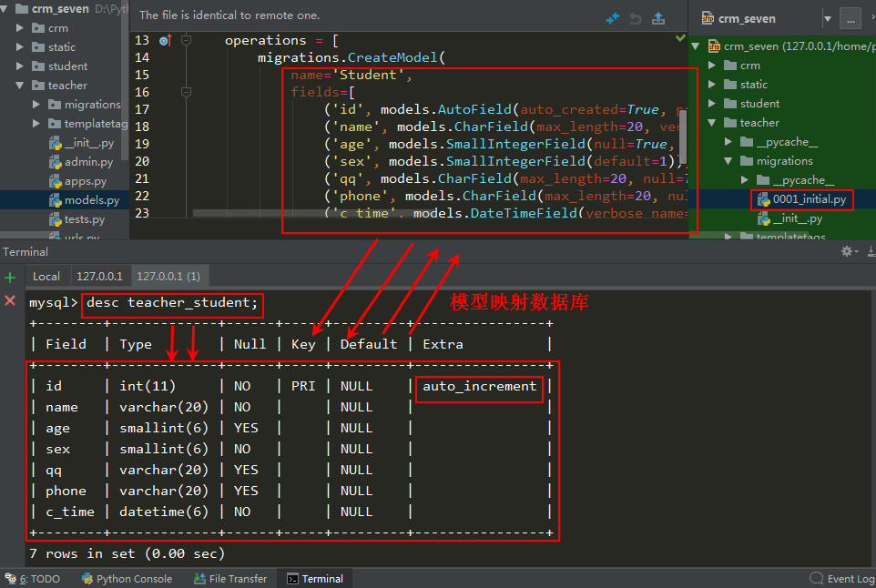This screenshot has width=876, height=588.
Task: Open apps.py in project tree
Action: coord(77,181)
